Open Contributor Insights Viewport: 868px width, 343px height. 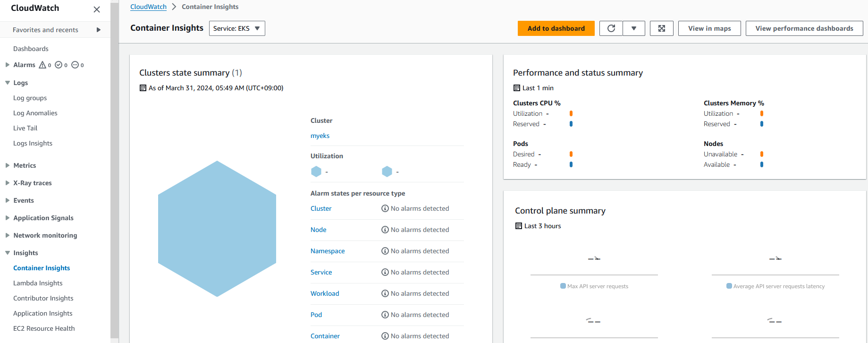pos(43,298)
